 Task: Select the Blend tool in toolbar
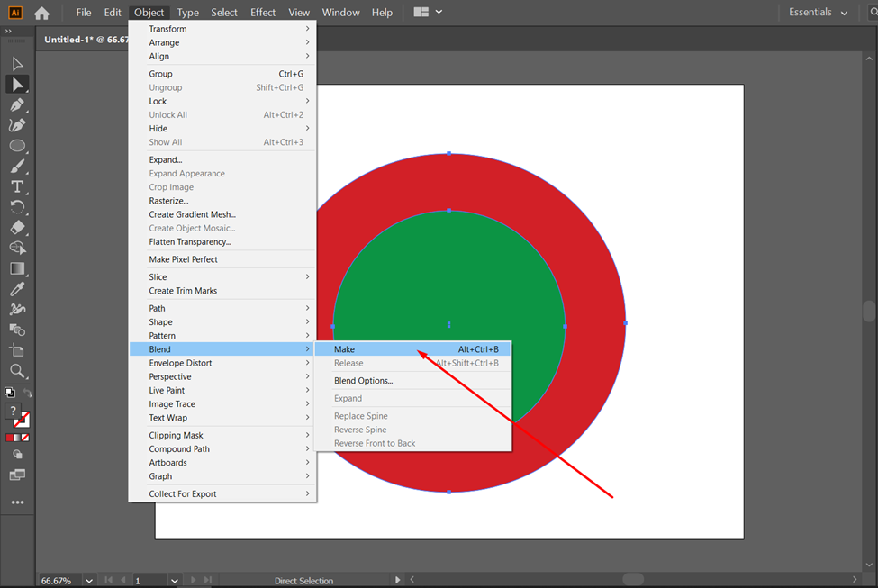click(17, 330)
